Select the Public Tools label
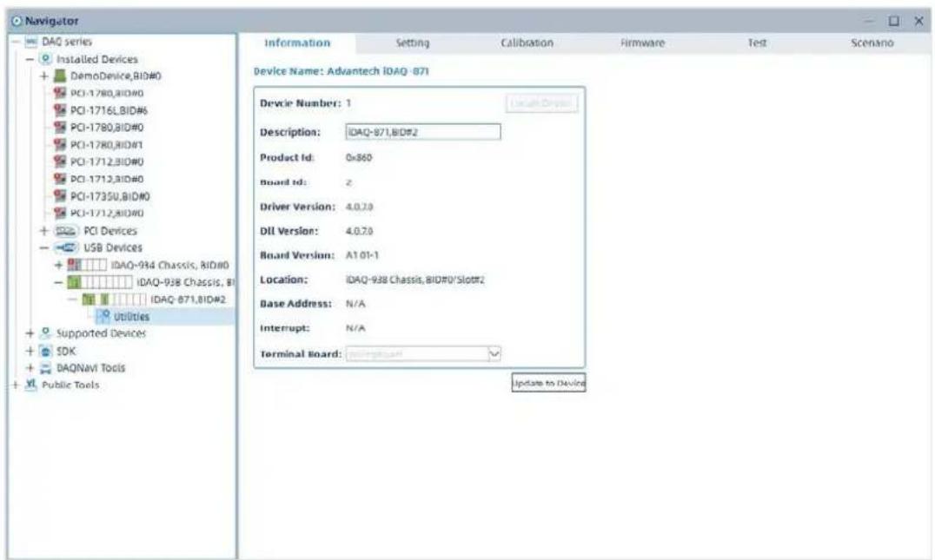This screenshot has height=560, width=935. tap(70, 385)
